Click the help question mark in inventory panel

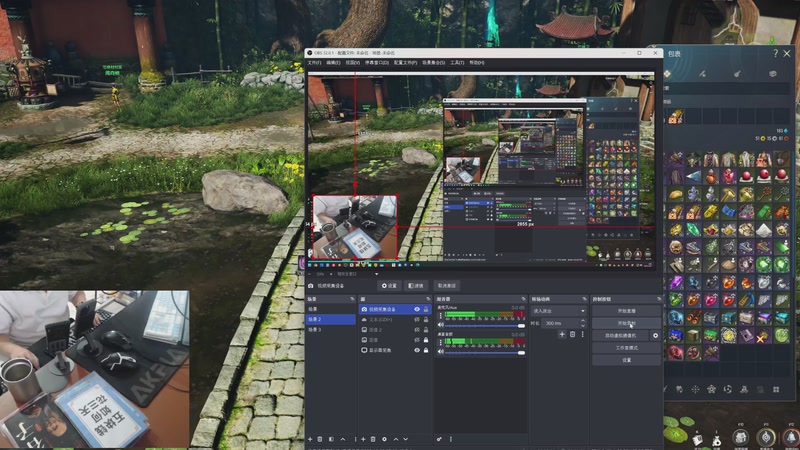[775, 54]
